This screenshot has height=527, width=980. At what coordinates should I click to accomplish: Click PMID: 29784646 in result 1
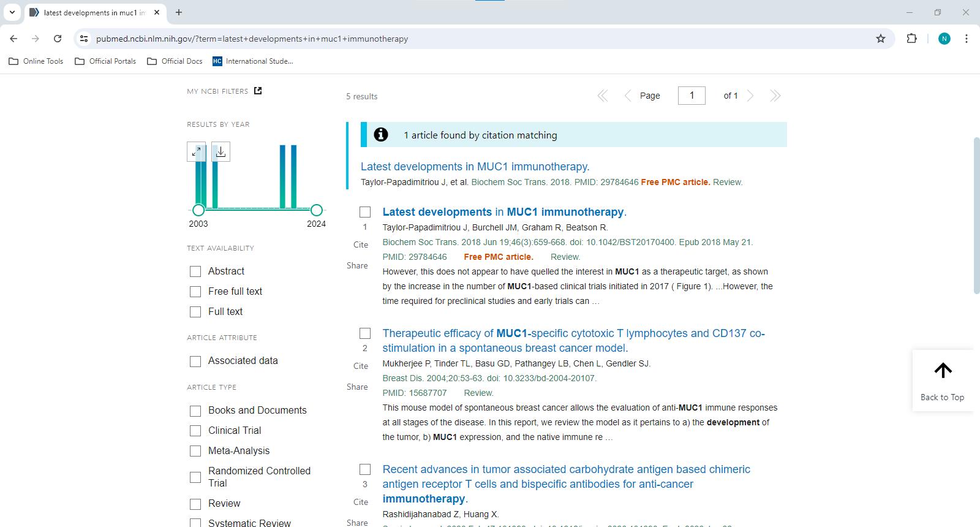[x=415, y=257]
